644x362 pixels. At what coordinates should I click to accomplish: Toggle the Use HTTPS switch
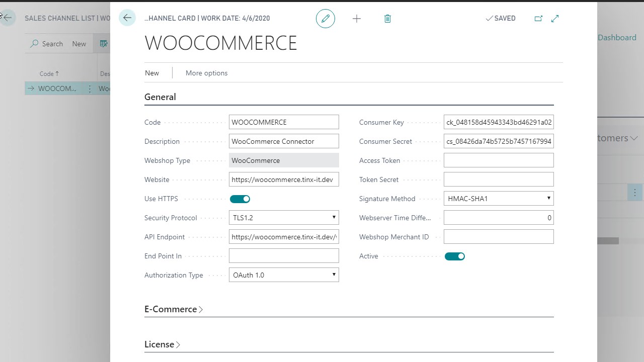point(240,199)
